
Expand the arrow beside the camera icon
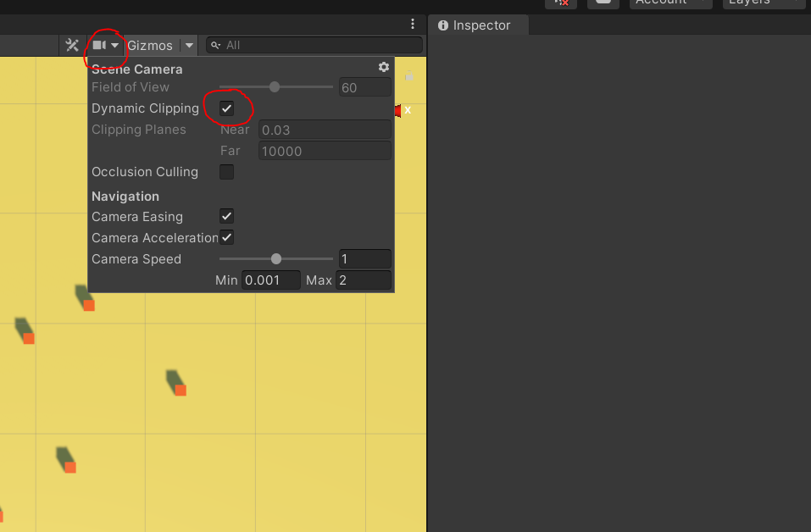click(115, 45)
